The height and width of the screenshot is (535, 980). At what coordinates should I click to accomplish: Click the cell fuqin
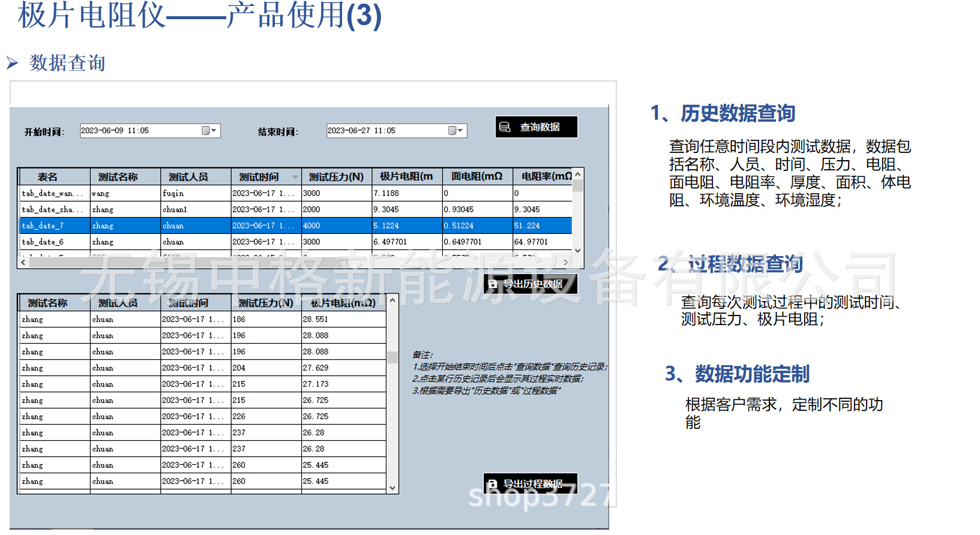pyautogui.click(x=196, y=193)
